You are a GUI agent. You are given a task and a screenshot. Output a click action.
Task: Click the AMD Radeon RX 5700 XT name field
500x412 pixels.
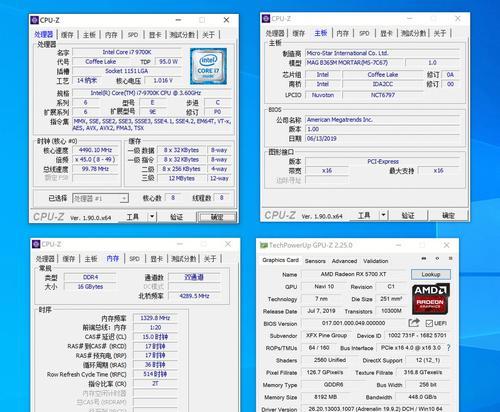[x=353, y=274]
